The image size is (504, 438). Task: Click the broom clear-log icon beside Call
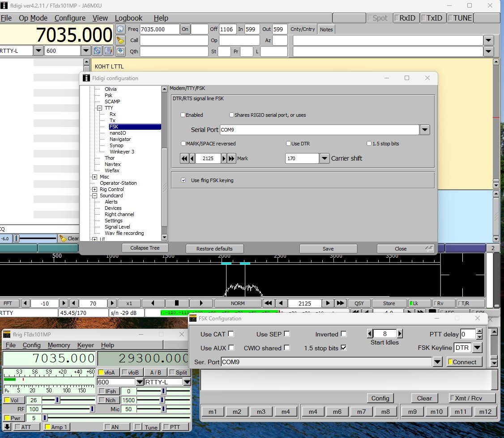(x=120, y=40)
